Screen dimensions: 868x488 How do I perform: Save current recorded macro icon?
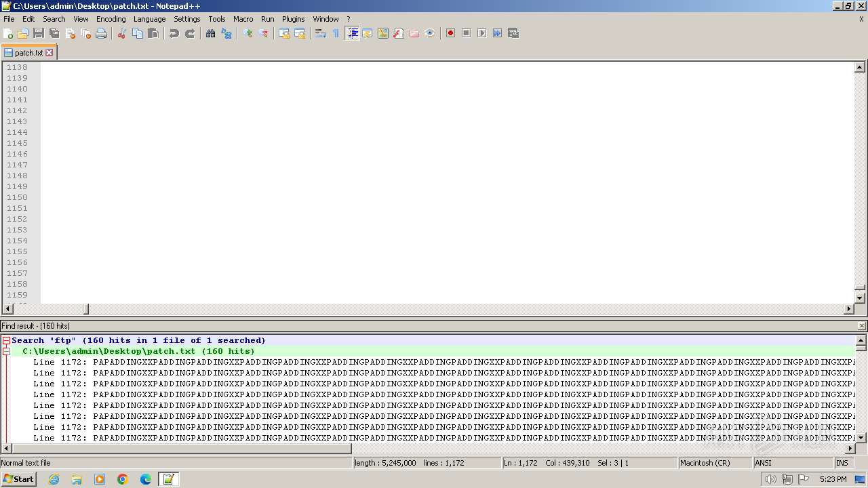coord(513,33)
